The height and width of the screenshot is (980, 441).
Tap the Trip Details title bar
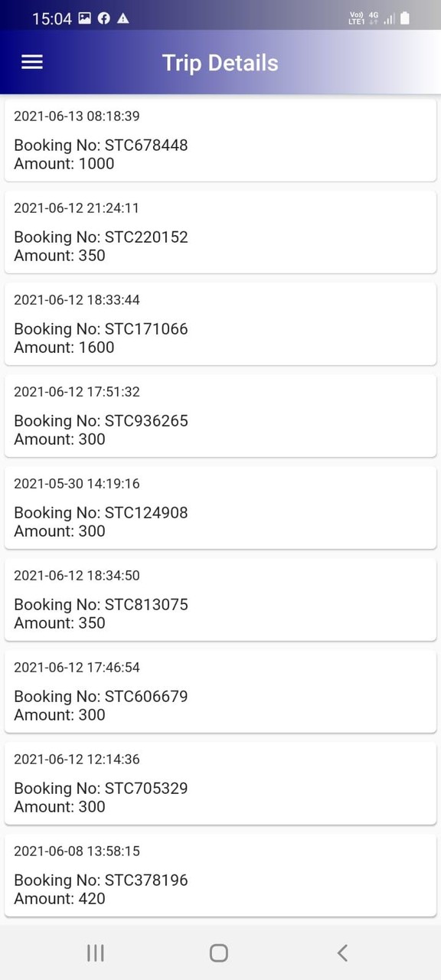coord(220,62)
